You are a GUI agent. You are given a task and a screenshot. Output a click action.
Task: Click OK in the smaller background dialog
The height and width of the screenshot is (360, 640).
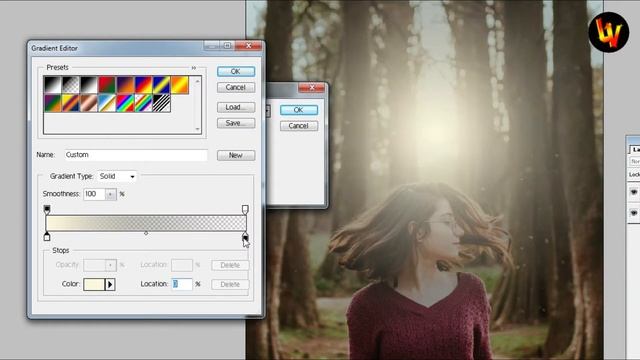pyautogui.click(x=299, y=110)
